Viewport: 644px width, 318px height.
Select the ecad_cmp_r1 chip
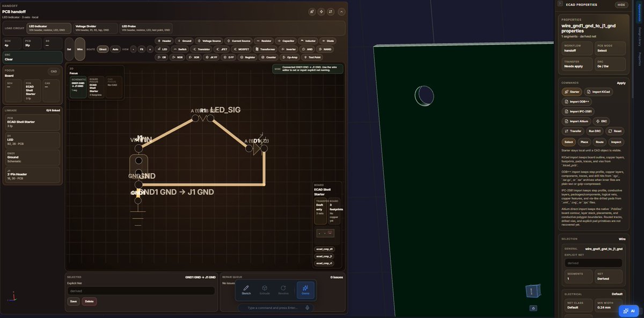pos(324,263)
